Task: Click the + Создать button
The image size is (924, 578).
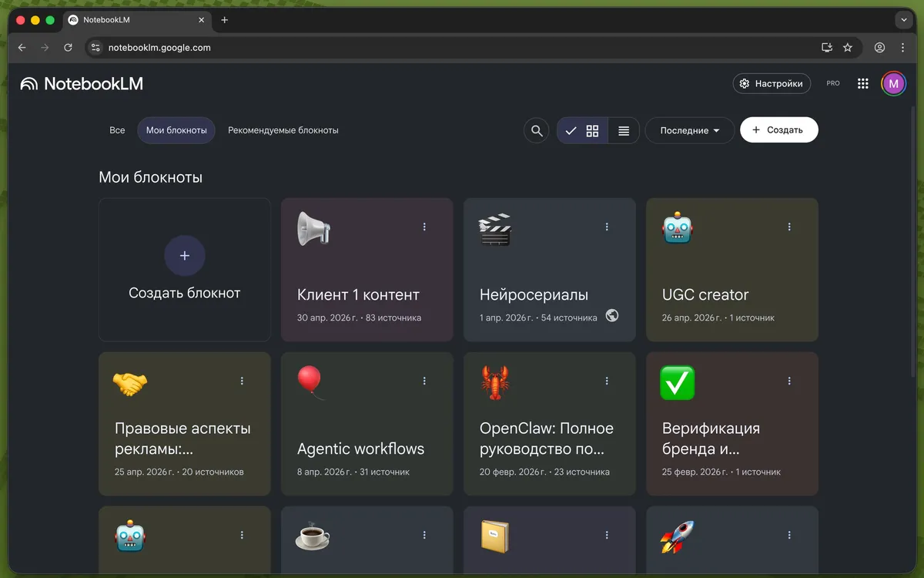Action: (778, 130)
